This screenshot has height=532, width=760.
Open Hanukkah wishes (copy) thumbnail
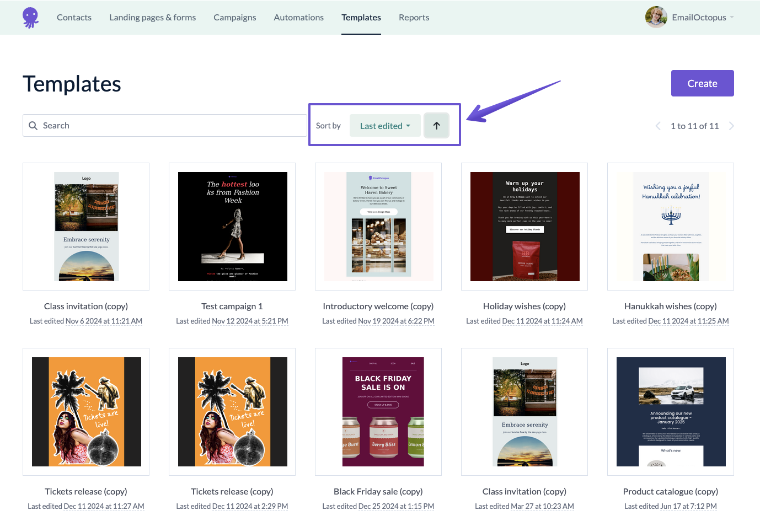(x=671, y=227)
